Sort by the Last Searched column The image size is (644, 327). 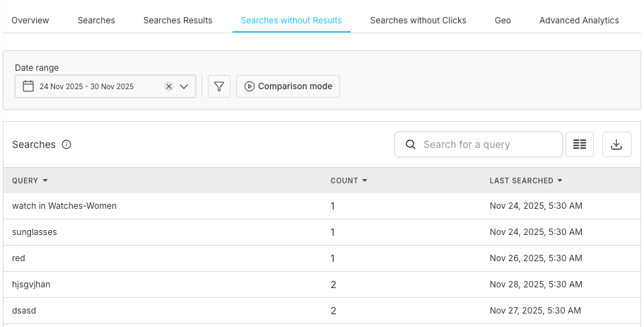tap(525, 180)
